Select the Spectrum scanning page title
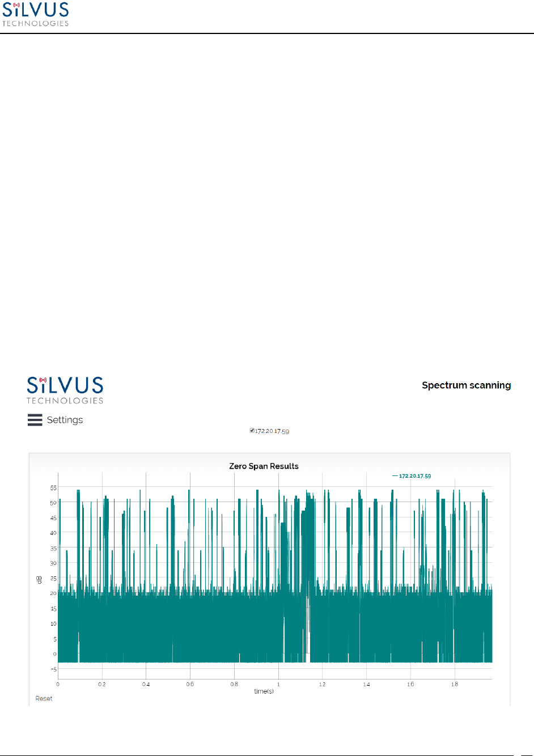Image resolution: width=534 pixels, height=756 pixels. (467, 385)
